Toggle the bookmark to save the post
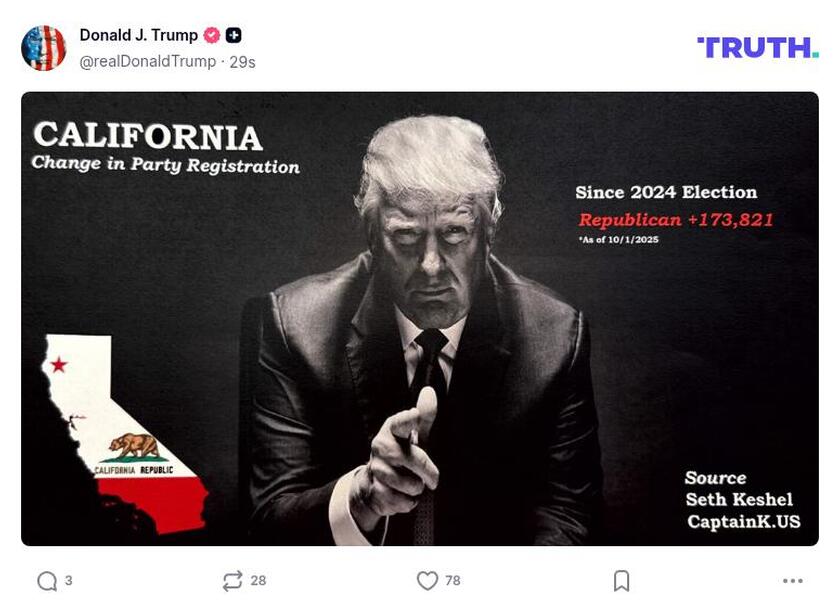The height and width of the screenshot is (615, 840). (619, 578)
